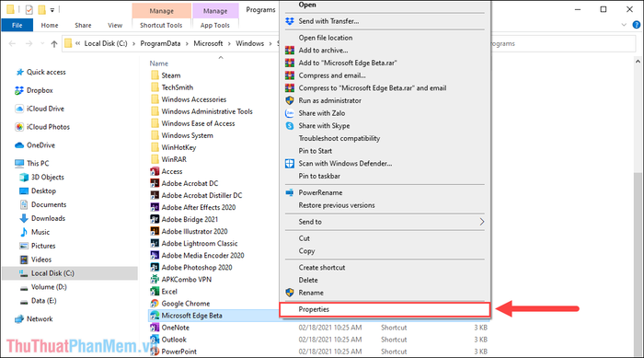Image resolution: width=644 pixels, height=358 pixels.
Task: Select Quick access in navigation pane
Action: pos(46,73)
